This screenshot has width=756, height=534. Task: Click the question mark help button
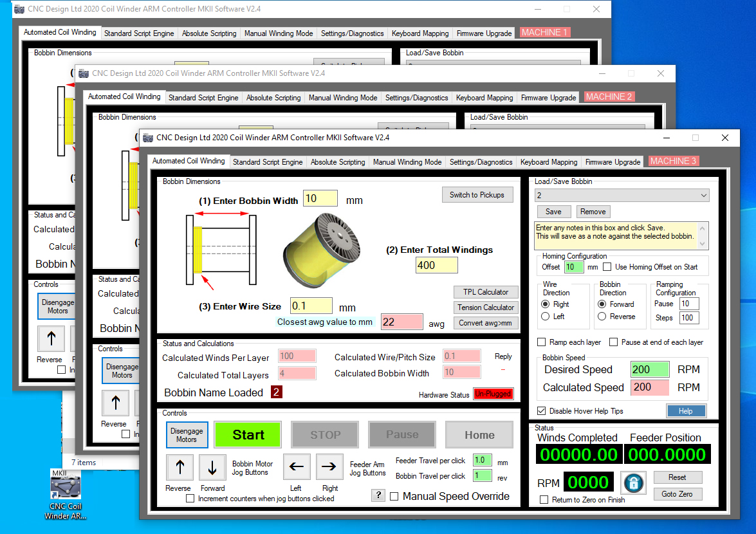click(x=378, y=495)
